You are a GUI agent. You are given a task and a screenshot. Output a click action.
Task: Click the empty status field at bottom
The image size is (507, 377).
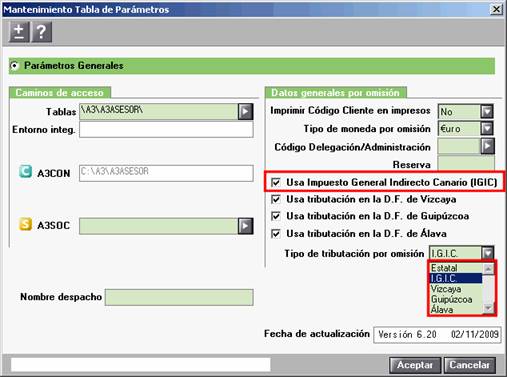(140, 365)
